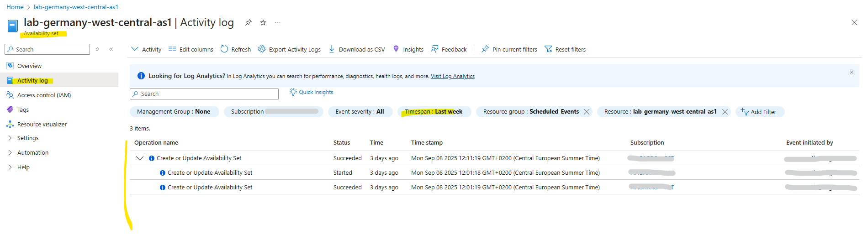Image resolution: width=868 pixels, height=245 pixels.
Task: Dismiss the Log Analytics info banner
Action: (x=852, y=72)
